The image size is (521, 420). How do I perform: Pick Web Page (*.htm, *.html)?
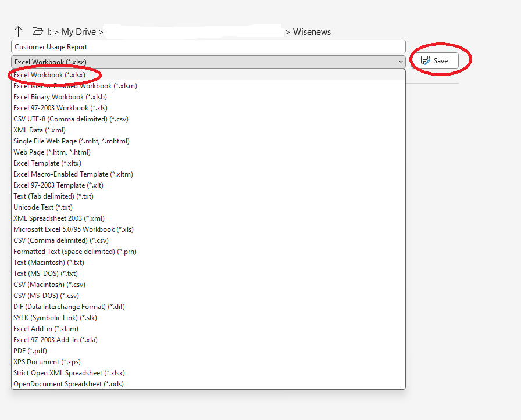click(x=208, y=152)
